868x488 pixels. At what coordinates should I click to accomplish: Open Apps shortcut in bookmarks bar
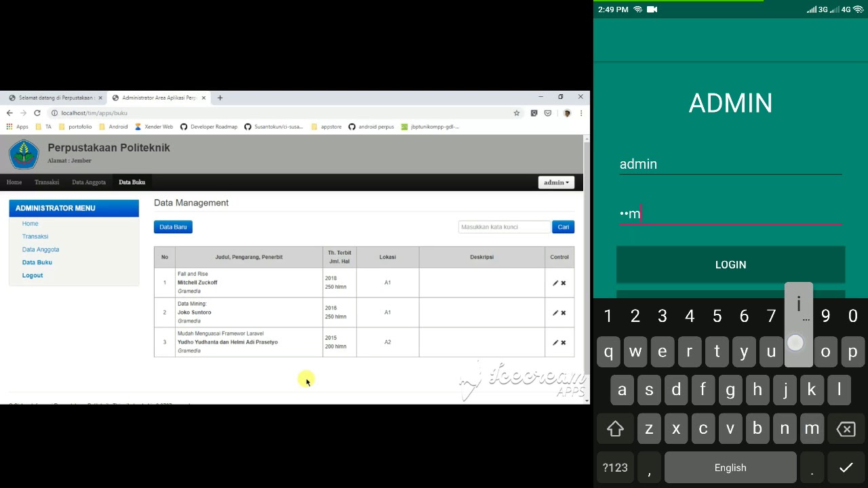(18, 127)
